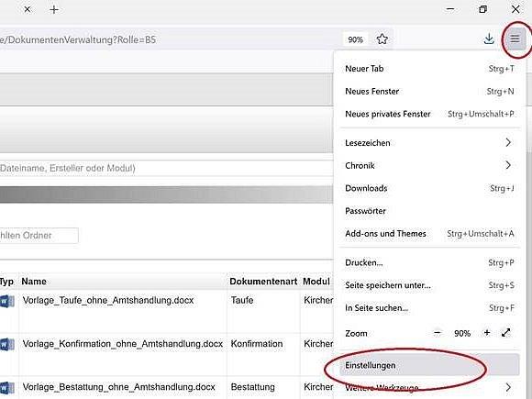Select Neuer Tab menu entry

coord(429,69)
